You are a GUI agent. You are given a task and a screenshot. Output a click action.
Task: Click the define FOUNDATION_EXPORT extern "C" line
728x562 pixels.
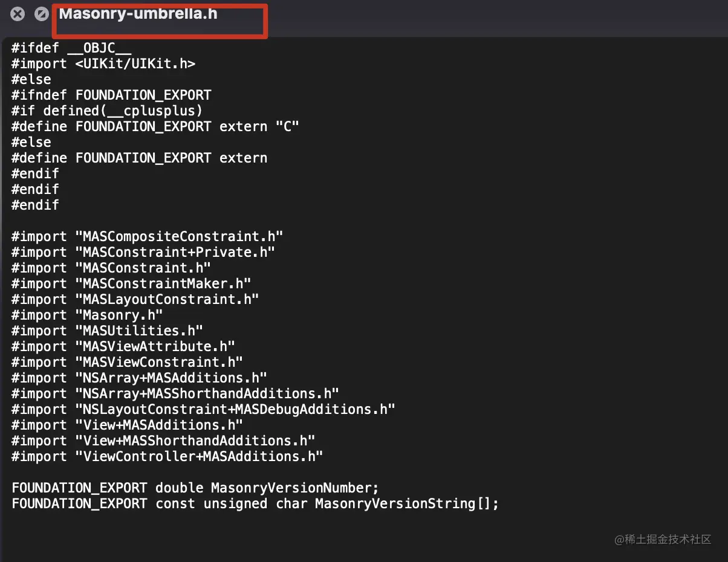(155, 126)
